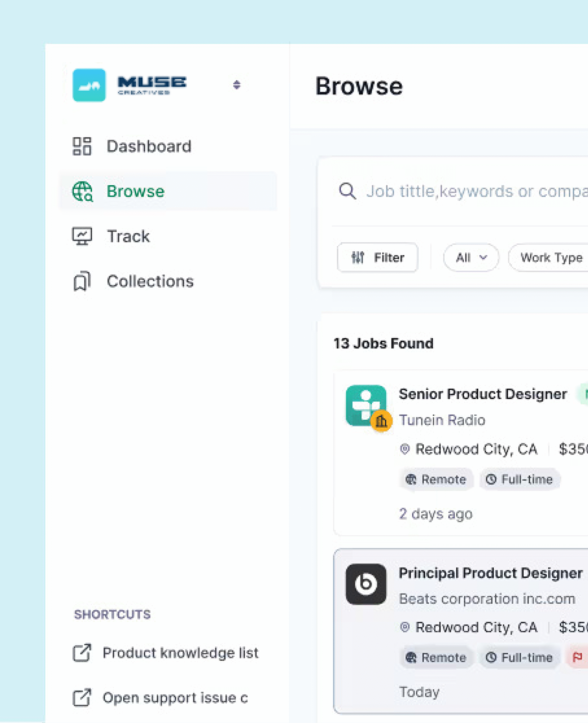
Task: Click the search magnifier icon
Action: [x=347, y=191]
